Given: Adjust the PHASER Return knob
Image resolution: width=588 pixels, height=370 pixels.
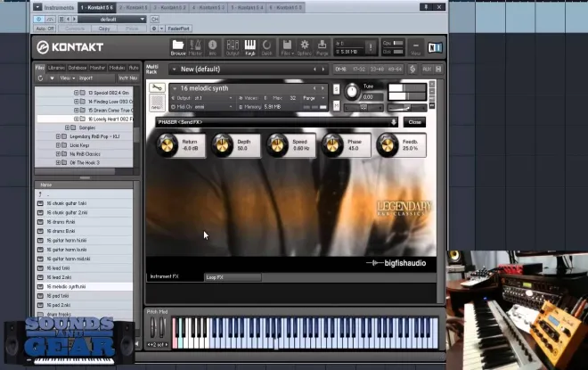Looking at the screenshot, I should [x=167, y=144].
